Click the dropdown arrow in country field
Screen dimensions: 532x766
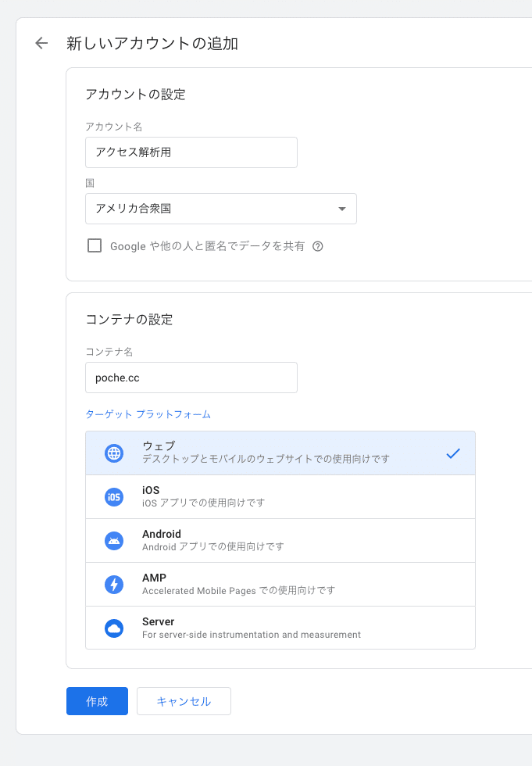coord(342,209)
